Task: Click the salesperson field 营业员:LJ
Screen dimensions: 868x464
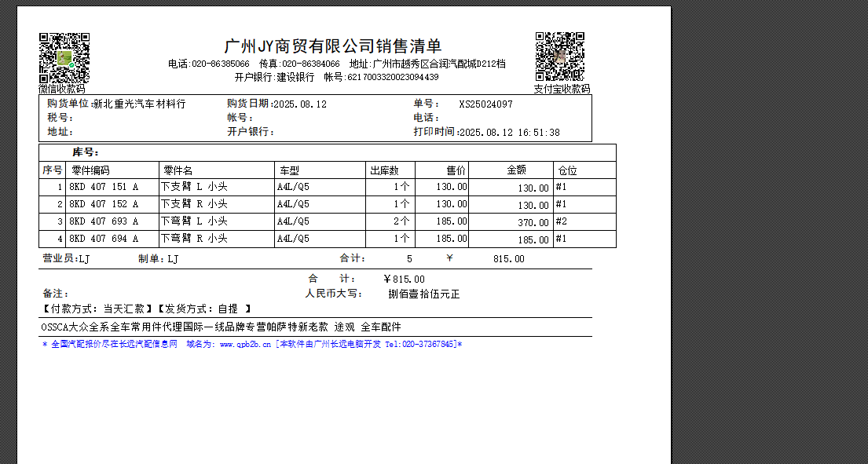Action: [x=66, y=258]
